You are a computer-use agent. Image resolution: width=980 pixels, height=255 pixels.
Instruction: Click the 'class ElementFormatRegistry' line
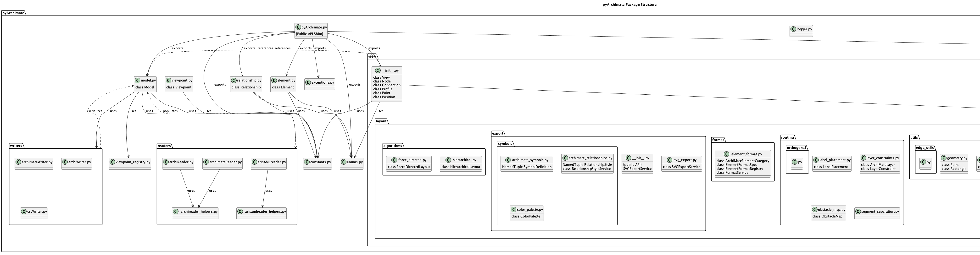pos(740,169)
